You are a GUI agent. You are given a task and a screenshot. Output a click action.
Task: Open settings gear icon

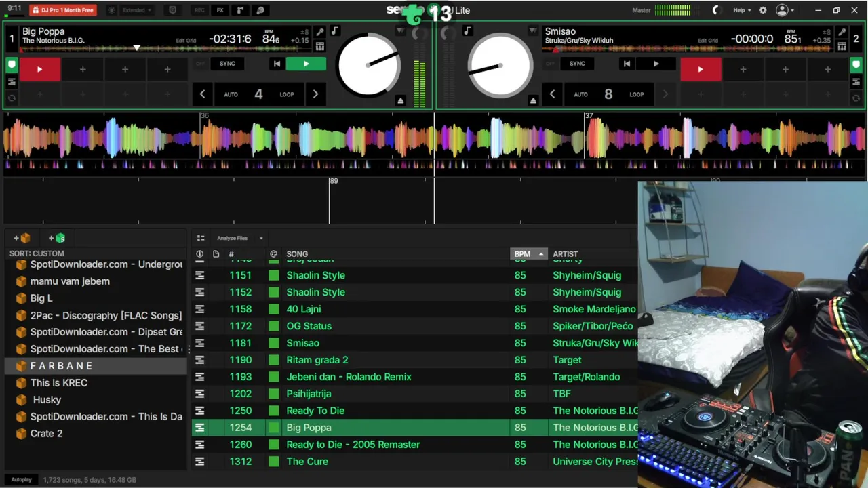763,10
